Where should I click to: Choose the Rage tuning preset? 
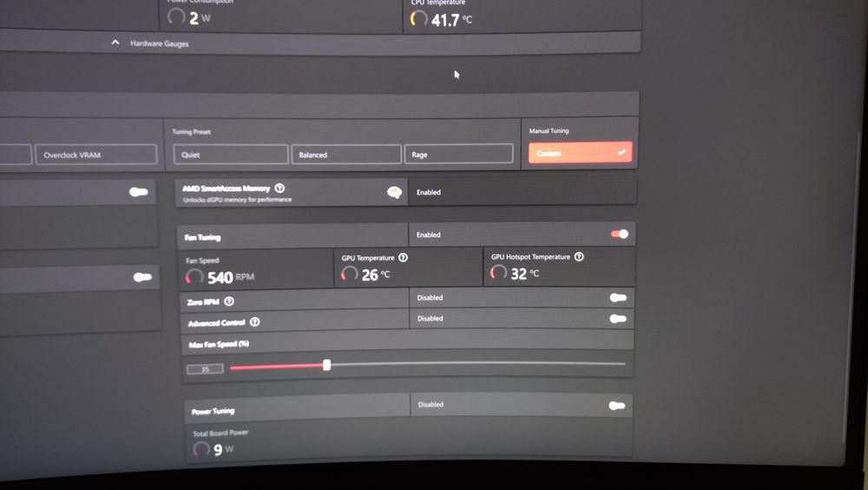click(458, 154)
